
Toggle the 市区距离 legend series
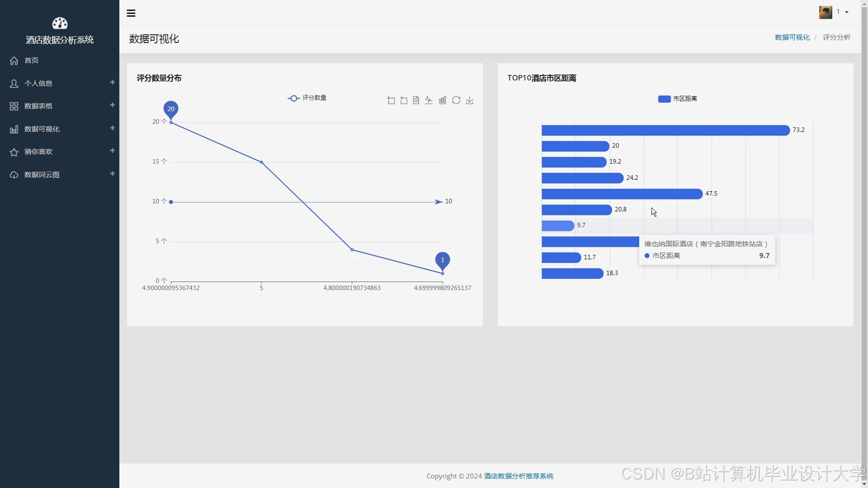(677, 99)
